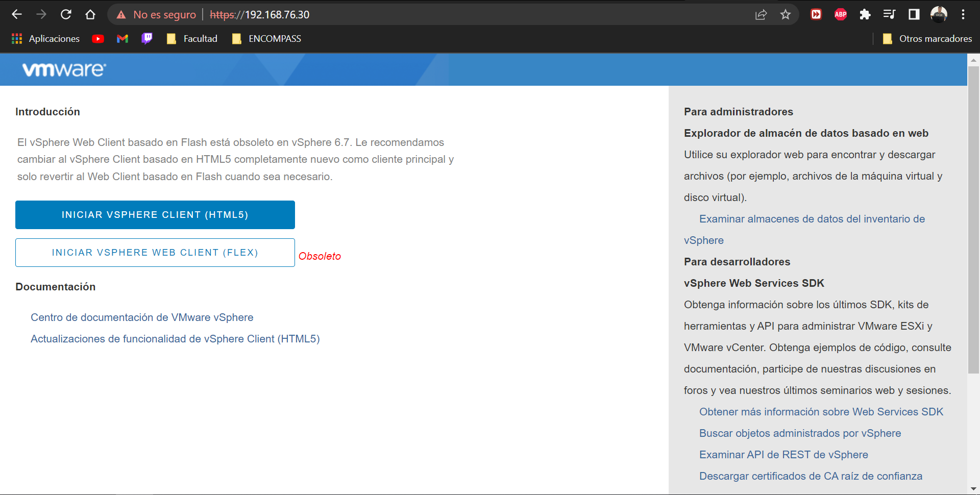Open the user profile avatar

pyautogui.click(x=939, y=14)
